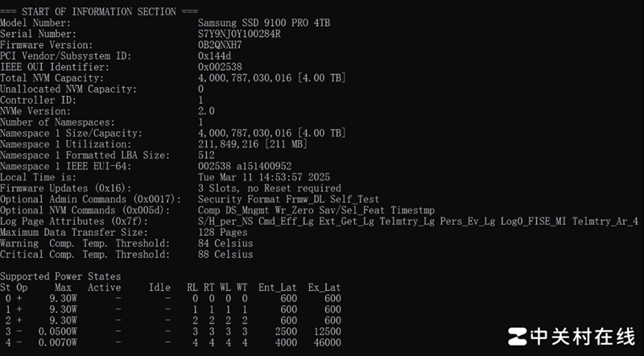
Task: Click the critical temperature threshold 88 Celsius
Action: pyautogui.click(x=225, y=255)
